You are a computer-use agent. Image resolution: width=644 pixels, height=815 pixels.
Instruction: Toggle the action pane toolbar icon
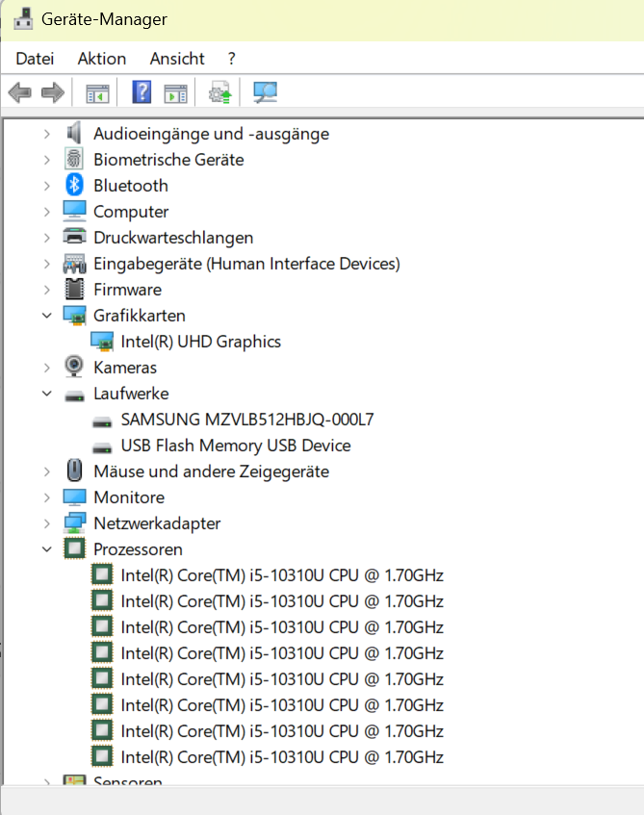point(176,93)
